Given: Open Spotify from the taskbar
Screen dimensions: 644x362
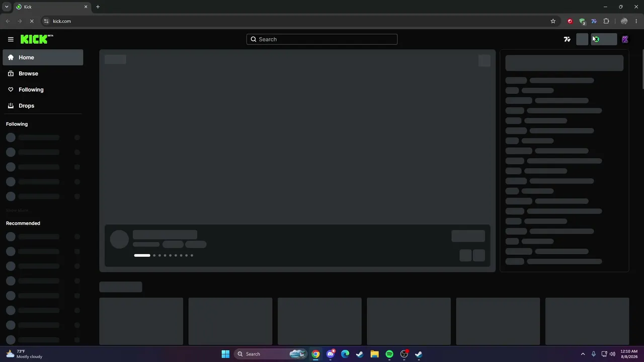Looking at the screenshot, I should click(389, 354).
